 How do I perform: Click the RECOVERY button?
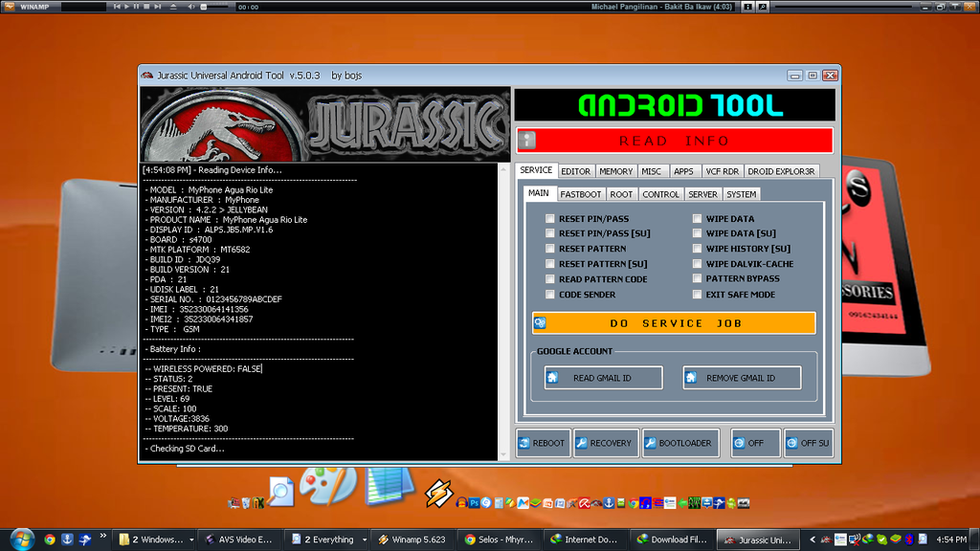click(605, 443)
